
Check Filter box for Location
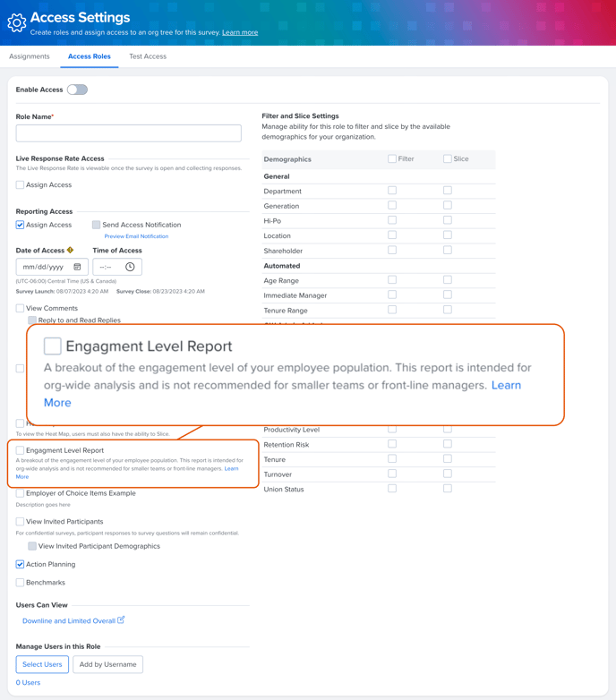pos(392,235)
